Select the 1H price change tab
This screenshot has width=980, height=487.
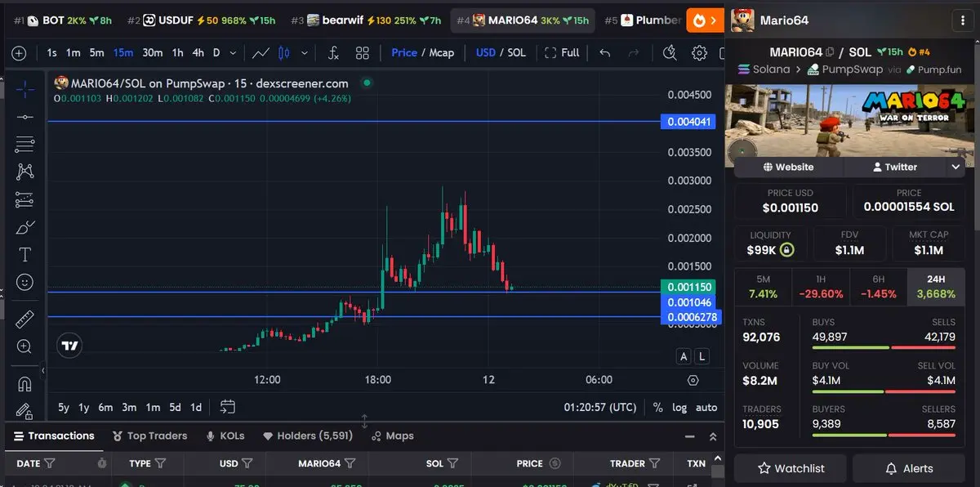coord(821,287)
